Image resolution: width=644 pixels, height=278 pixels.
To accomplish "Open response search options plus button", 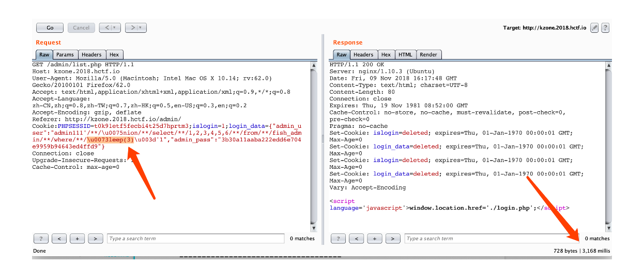I will coord(375,239).
